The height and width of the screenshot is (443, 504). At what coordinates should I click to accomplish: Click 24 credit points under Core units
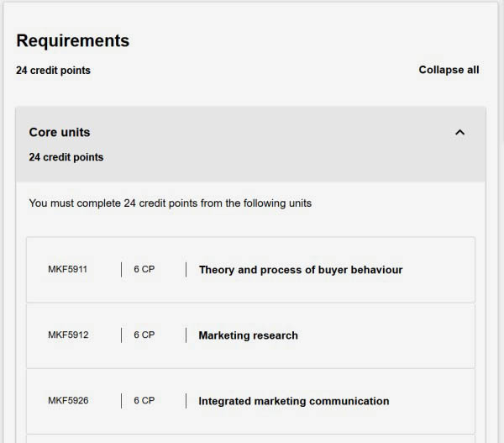[66, 157]
